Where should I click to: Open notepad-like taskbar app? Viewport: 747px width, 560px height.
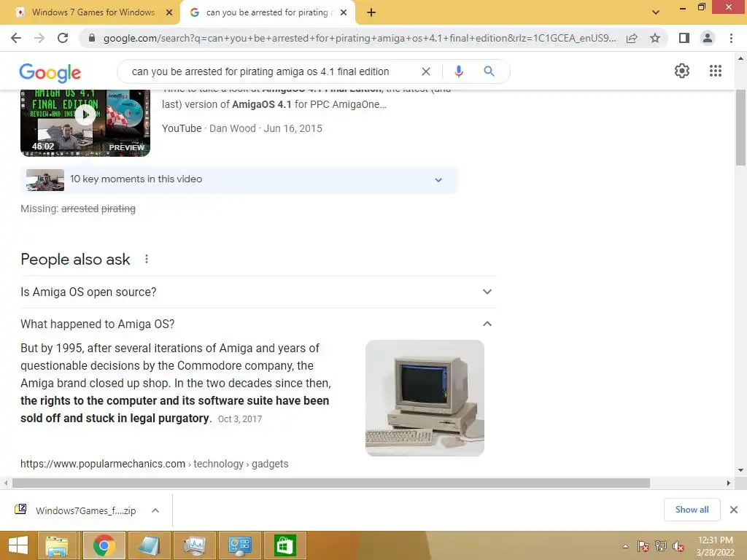coord(149,545)
